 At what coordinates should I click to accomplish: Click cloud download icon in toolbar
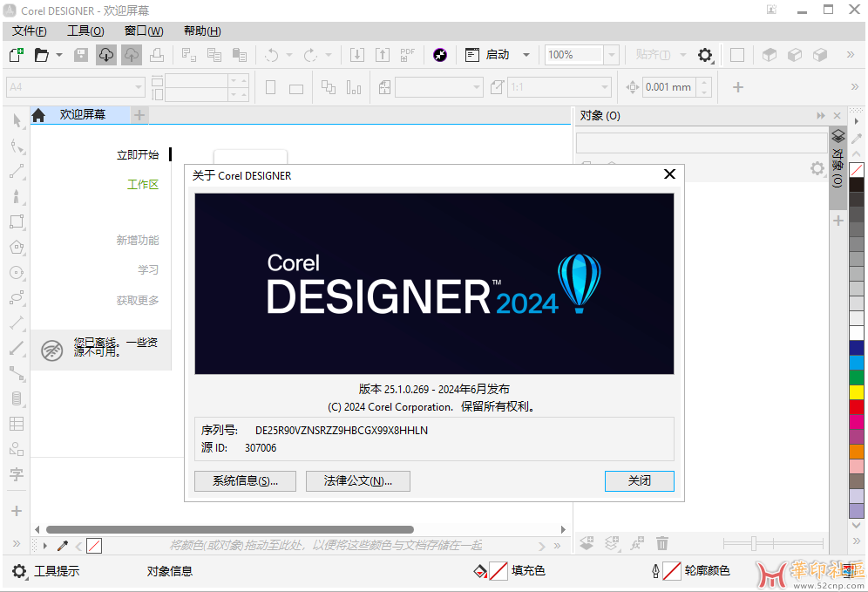105,55
